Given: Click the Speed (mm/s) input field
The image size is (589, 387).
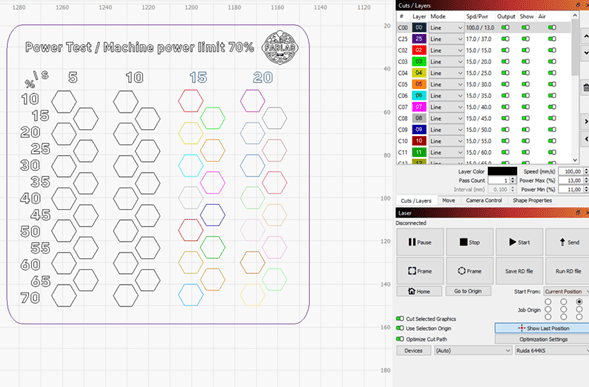Looking at the screenshot, I should point(571,171).
